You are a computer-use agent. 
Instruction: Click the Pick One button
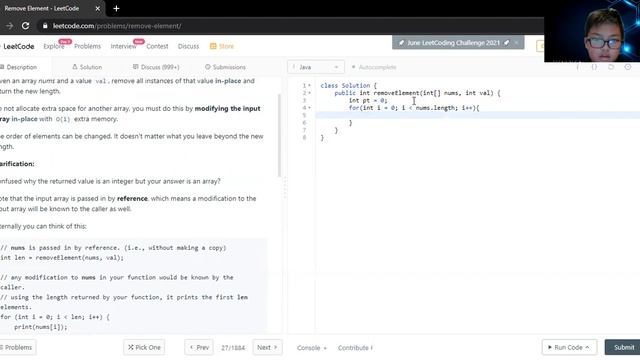pyautogui.click(x=144, y=347)
